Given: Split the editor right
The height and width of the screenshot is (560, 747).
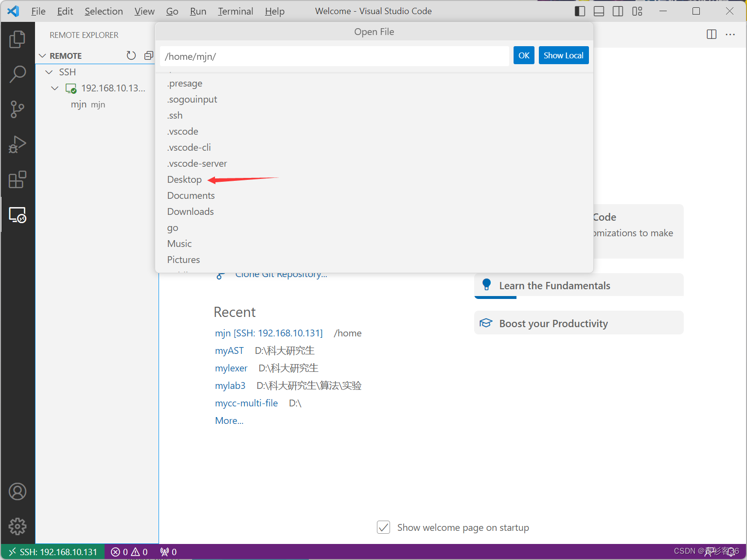Looking at the screenshot, I should (711, 34).
